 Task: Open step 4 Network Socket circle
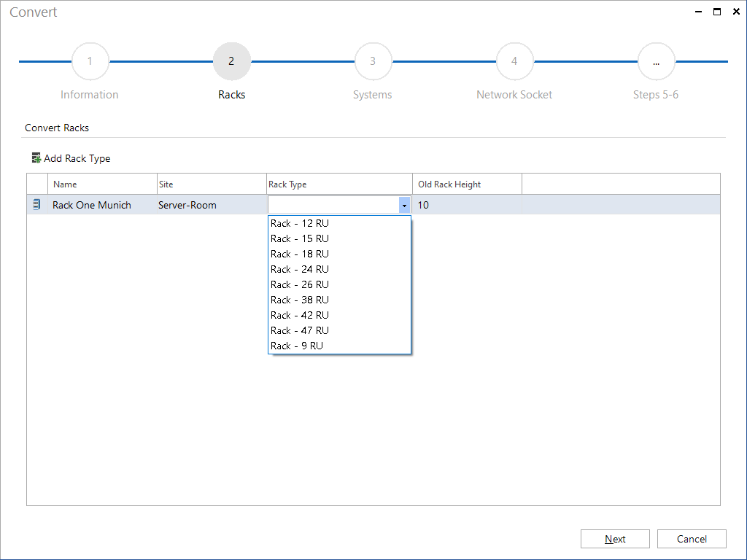pos(514,61)
